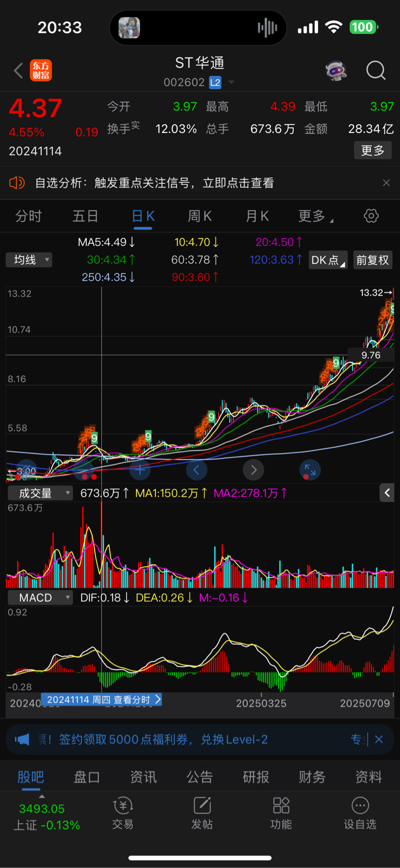
Task: Switch to the 周K tab
Action: click(199, 216)
